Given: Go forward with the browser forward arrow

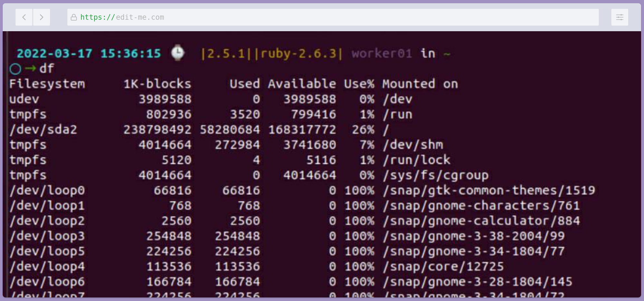Looking at the screenshot, I should pos(42,17).
